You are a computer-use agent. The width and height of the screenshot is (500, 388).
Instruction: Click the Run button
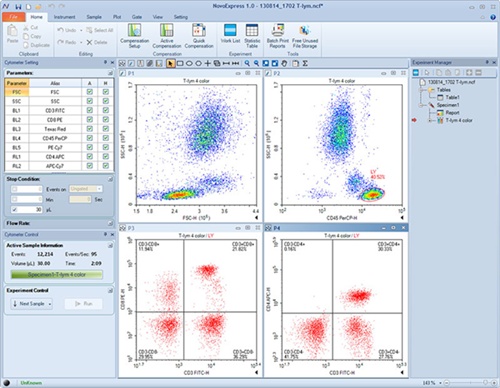(84, 304)
